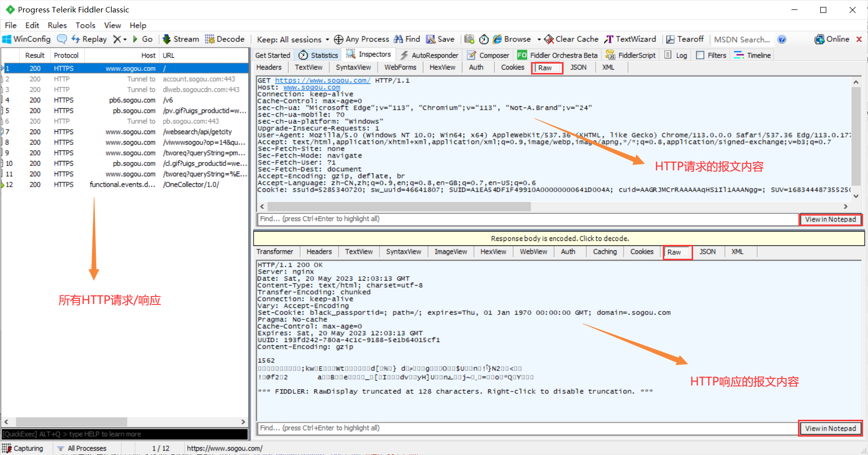The width and height of the screenshot is (868, 455).
Task: Click the Go resume button
Action: click(x=143, y=39)
